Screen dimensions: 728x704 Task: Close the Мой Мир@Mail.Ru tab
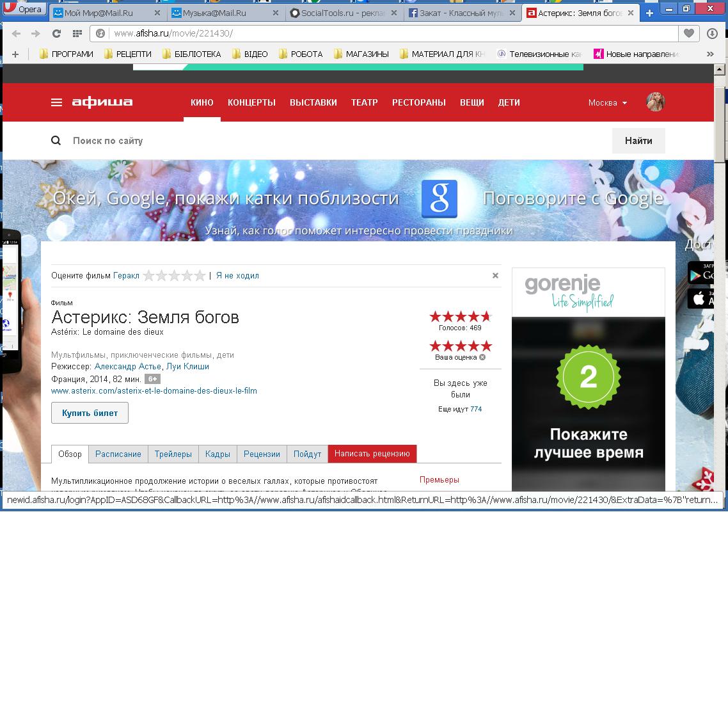[x=157, y=13]
